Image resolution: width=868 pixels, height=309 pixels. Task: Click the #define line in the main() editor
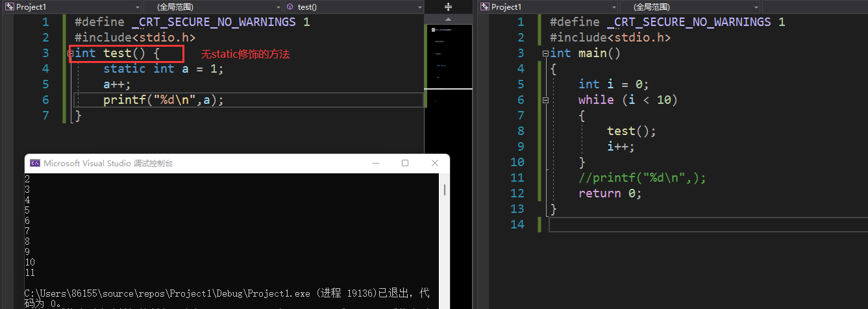click(667, 22)
